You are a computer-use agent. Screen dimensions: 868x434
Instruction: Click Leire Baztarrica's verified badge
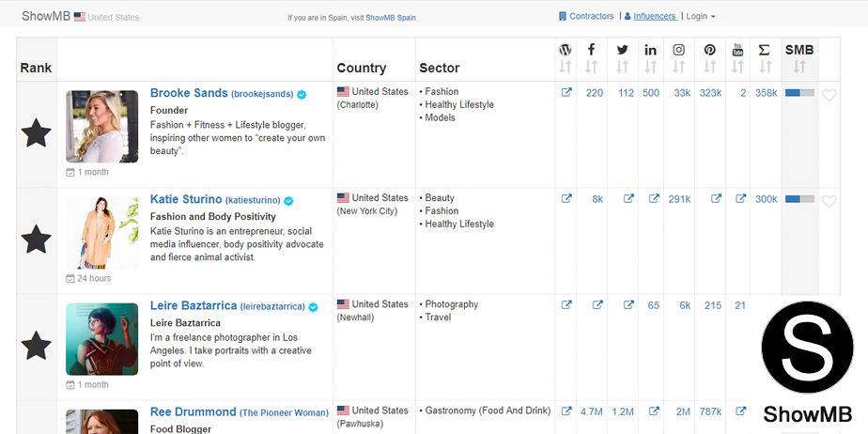pyautogui.click(x=314, y=307)
